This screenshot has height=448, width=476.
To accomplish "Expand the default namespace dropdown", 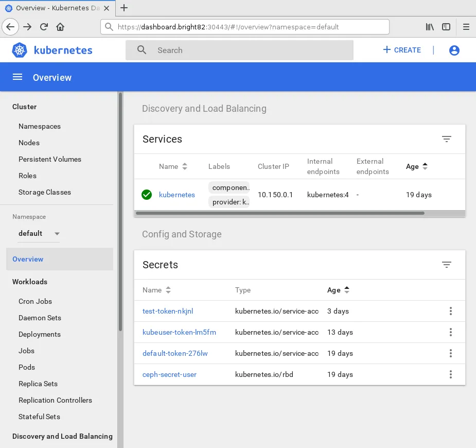I will [39, 233].
